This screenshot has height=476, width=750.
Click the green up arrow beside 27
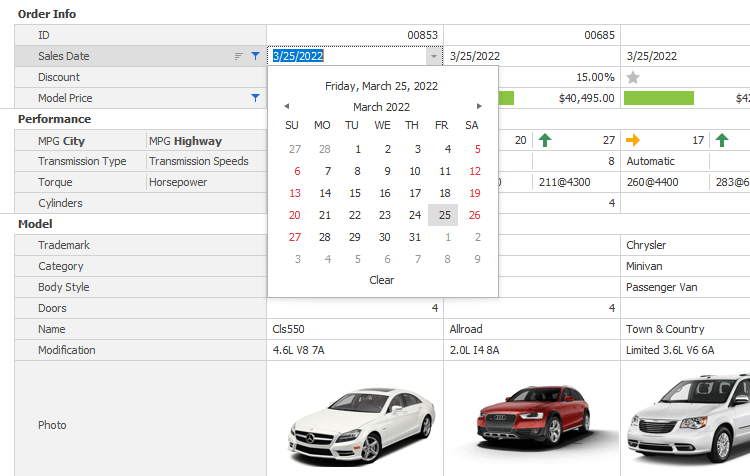point(544,140)
